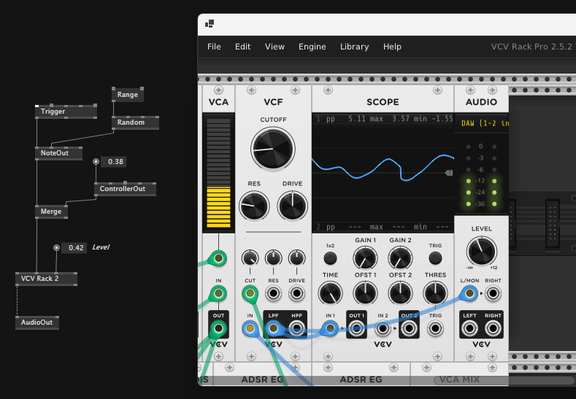Click the AUDIO LEVEL knob
Viewport: 576px width, 399px height.
pos(481,251)
